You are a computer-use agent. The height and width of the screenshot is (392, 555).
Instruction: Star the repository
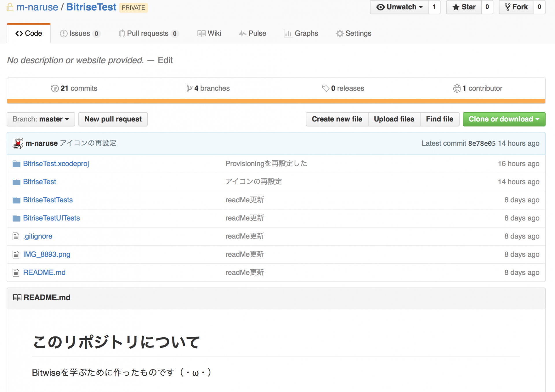coord(464,7)
